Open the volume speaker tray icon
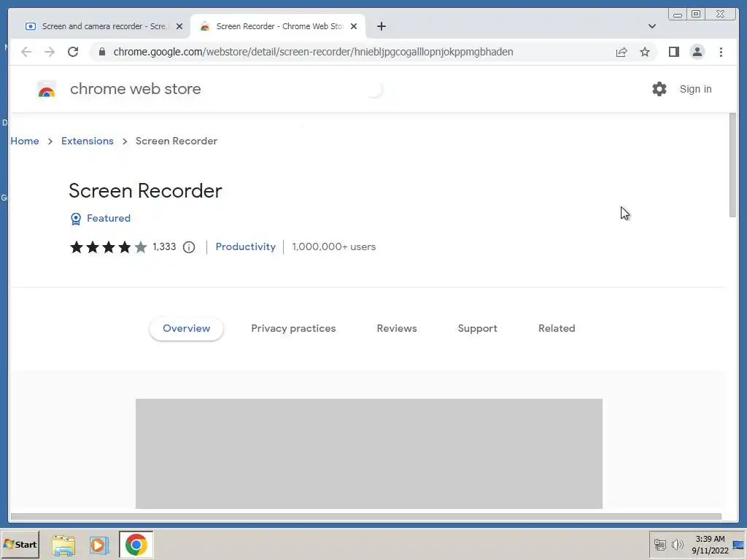This screenshot has width=747, height=560. pyautogui.click(x=677, y=544)
